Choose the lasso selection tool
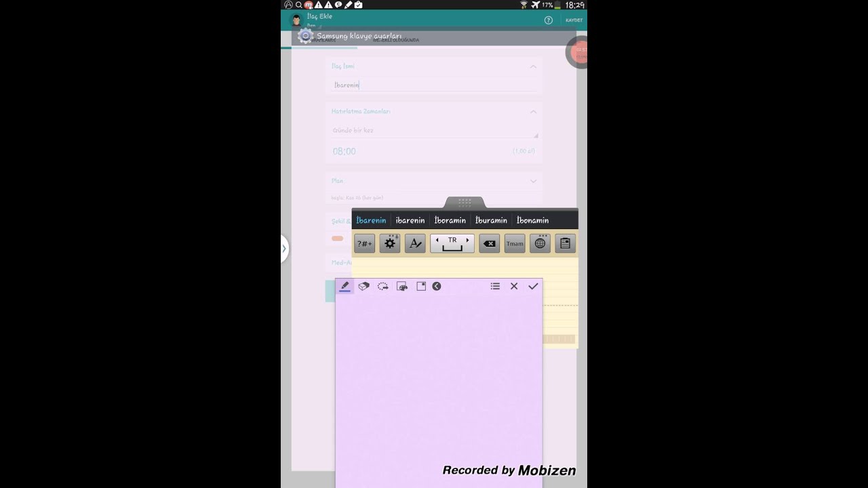 click(x=383, y=286)
